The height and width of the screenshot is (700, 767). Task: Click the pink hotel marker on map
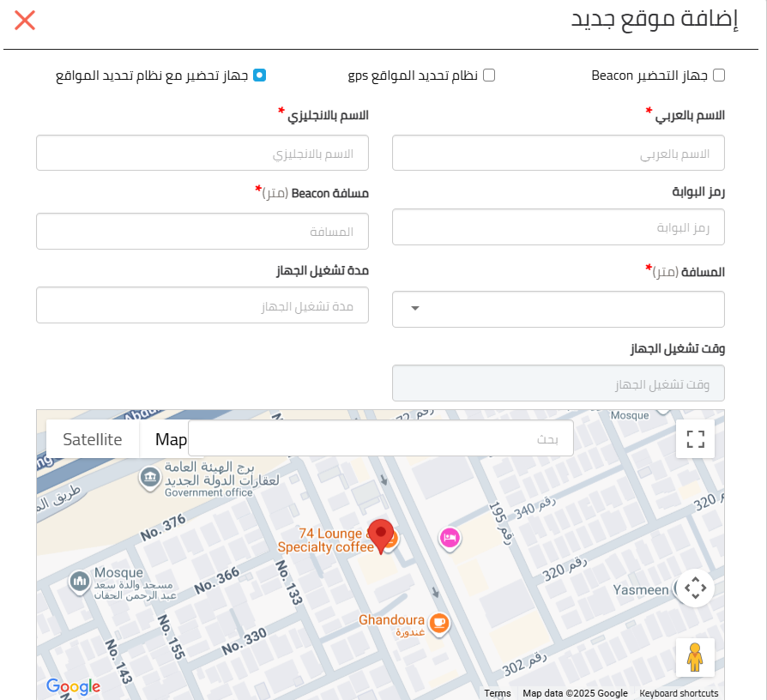pos(450,539)
